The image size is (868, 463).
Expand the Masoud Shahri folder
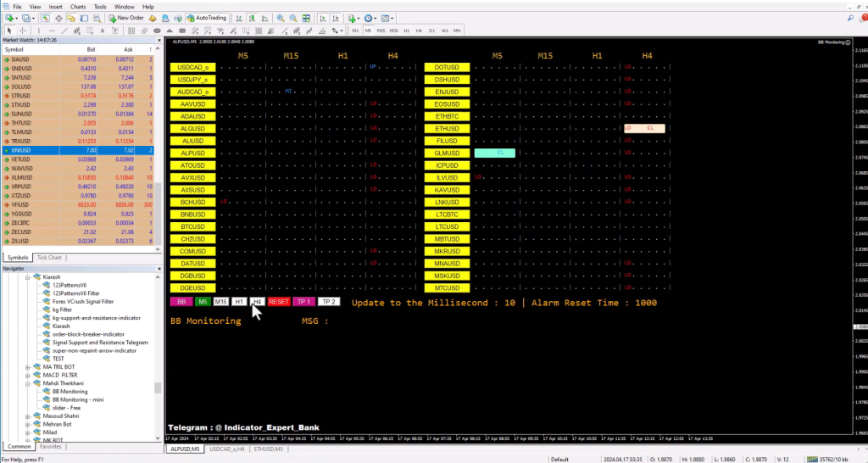pyautogui.click(x=28, y=416)
